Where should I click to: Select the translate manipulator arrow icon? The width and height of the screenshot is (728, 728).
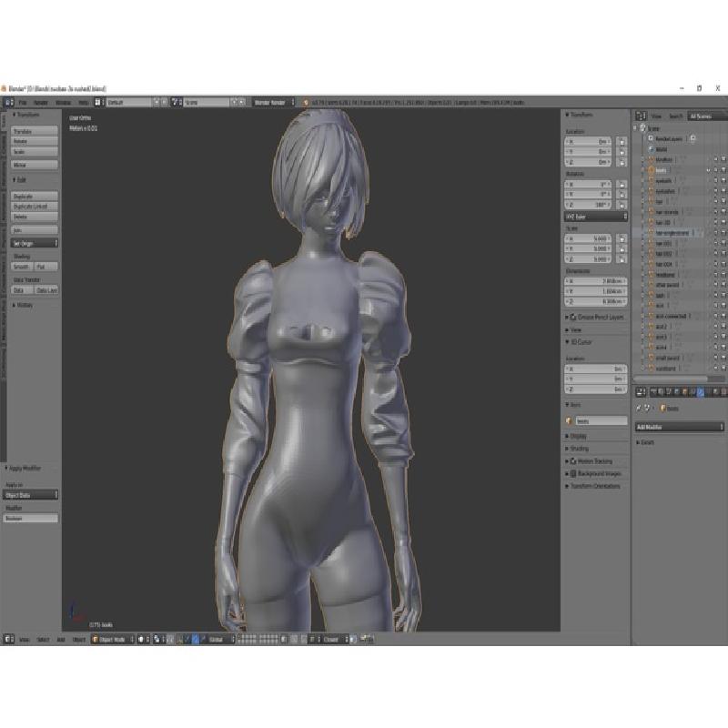click(187, 640)
